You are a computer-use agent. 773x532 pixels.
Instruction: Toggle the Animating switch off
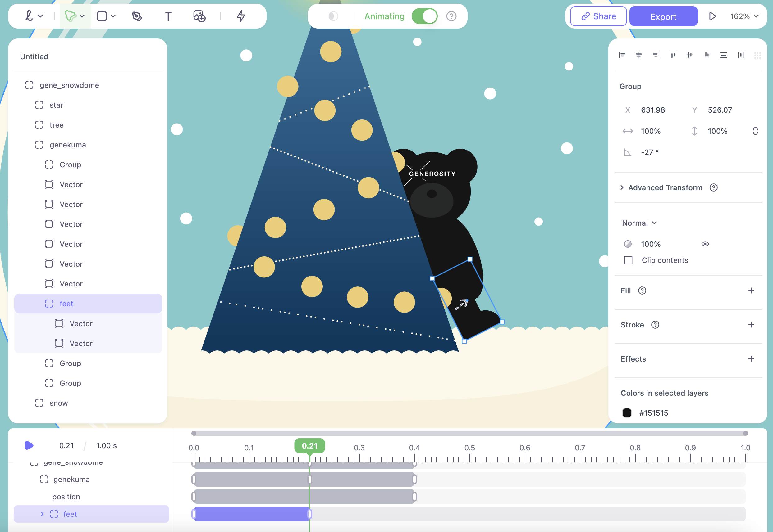[424, 16]
